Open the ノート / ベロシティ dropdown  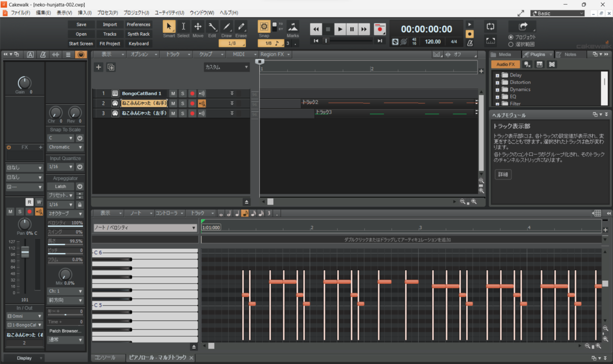(x=145, y=228)
